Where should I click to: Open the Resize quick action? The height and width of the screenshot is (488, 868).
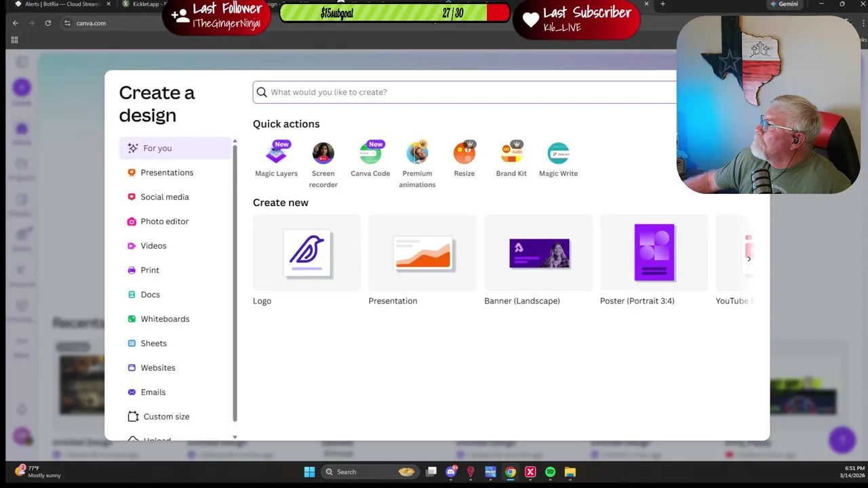[465, 159]
